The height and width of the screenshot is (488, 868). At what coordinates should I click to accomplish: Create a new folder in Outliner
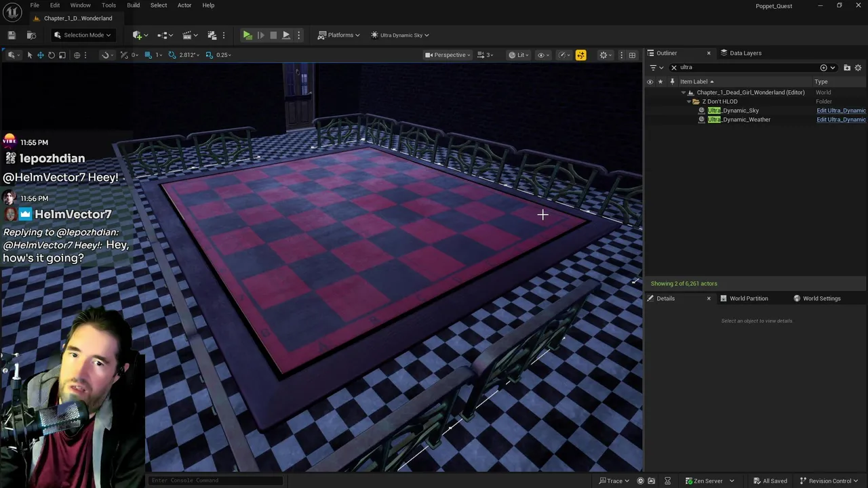tap(847, 68)
